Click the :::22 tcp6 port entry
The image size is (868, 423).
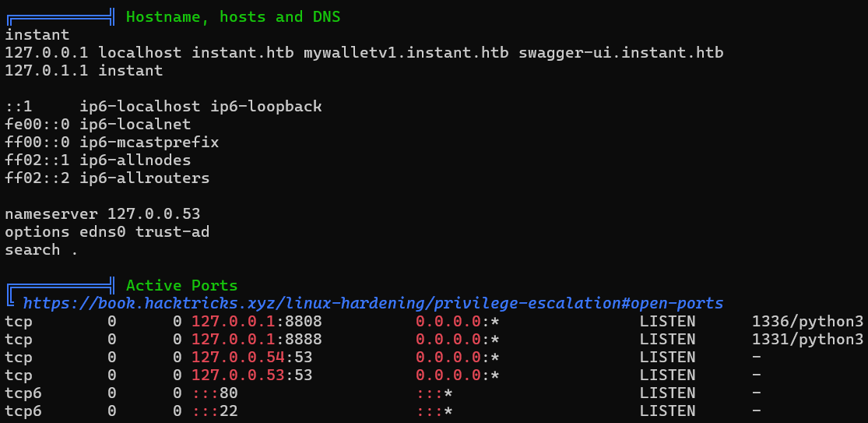[x=216, y=411]
